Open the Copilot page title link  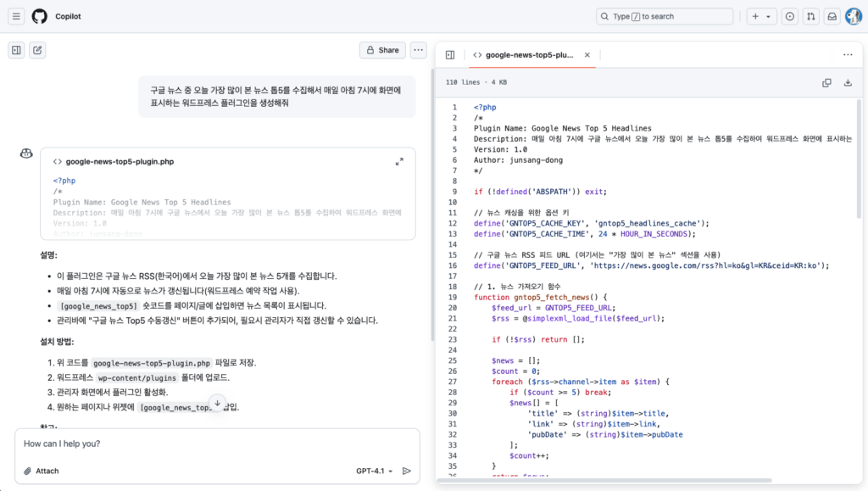coord(68,17)
